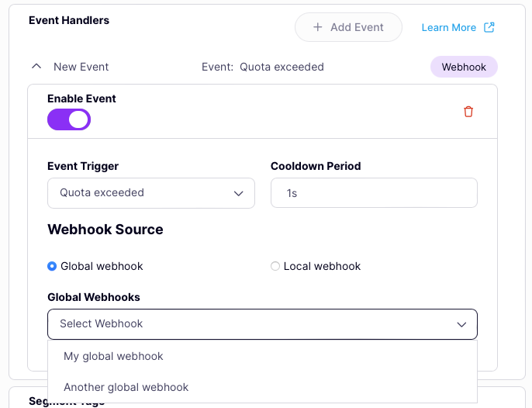Viewport: 532px width, 408px height.
Task: Select the Global webhook radio option
Action: point(52,266)
